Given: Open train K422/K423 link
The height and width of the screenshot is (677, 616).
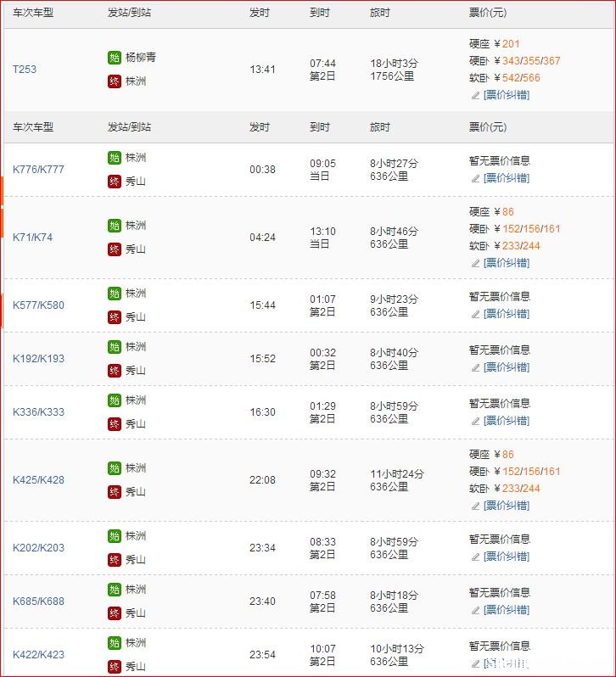Looking at the screenshot, I should point(38,655).
